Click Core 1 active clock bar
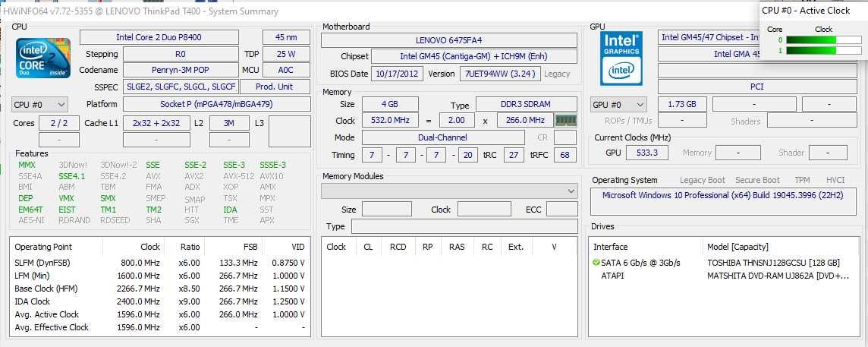Screen dimensions: 868x347 [824, 50]
